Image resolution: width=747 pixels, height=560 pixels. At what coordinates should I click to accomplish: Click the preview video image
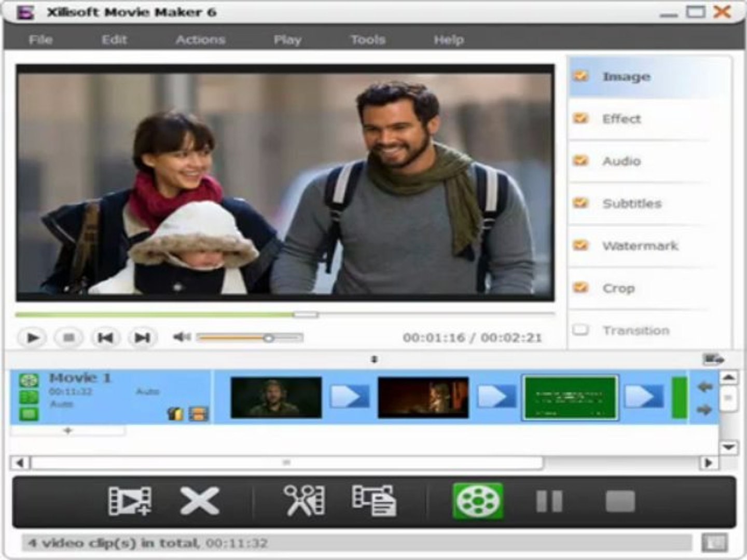click(285, 183)
